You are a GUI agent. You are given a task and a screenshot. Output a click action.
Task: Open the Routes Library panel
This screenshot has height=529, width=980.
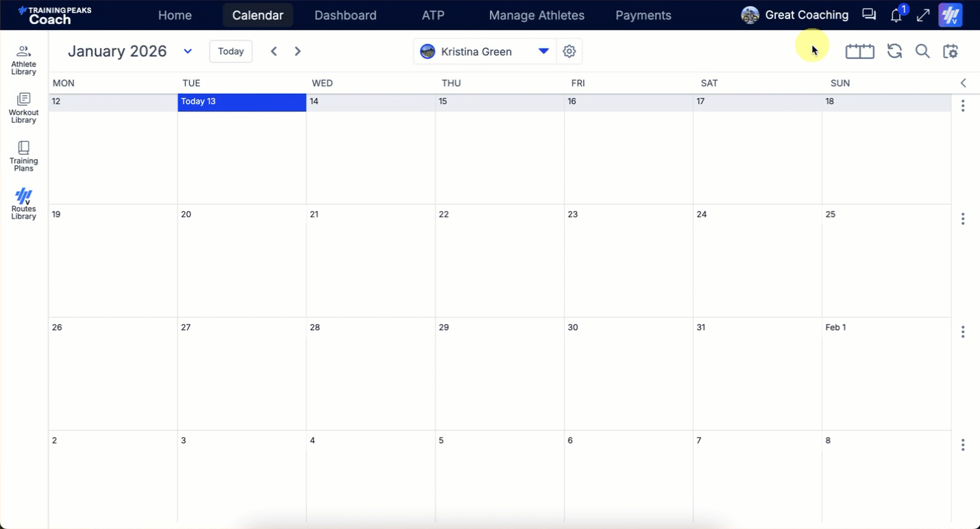[x=23, y=204]
